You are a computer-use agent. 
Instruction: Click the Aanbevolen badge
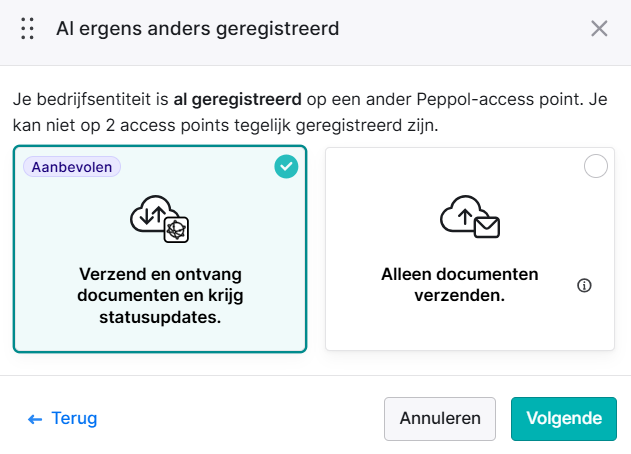72,167
